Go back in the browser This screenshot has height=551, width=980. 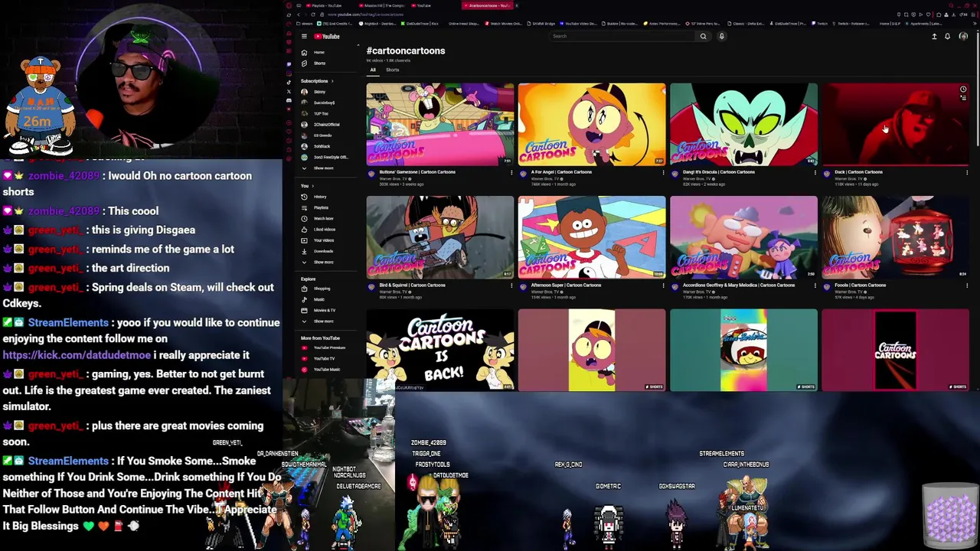[299, 15]
